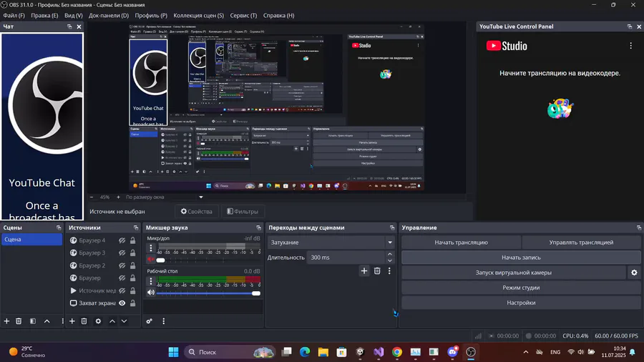Show the Браузер 4 source
The height and width of the screenshot is (362, 644).
click(x=122, y=240)
